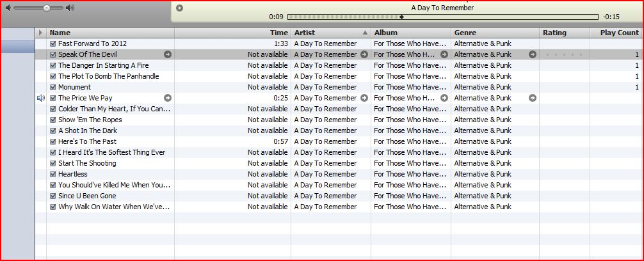Select You Should've Killed Me When You... song
The height and width of the screenshot is (261, 644).
coord(114,185)
